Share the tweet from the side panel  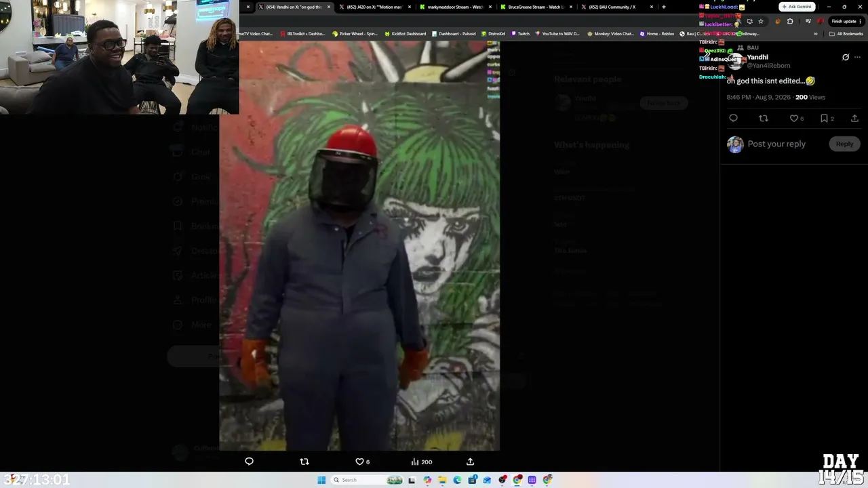[854, 118]
